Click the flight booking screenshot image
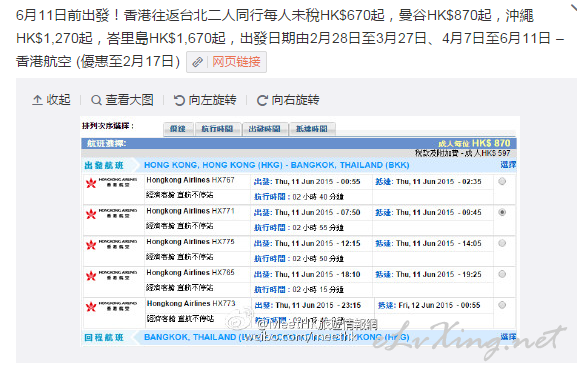Screen dimensions: 577x373 coord(300,231)
